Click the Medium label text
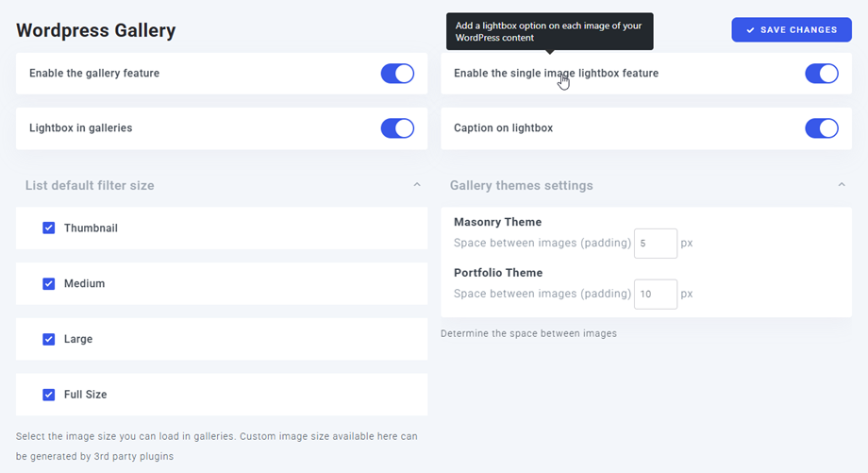This screenshot has width=868, height=473. coord(84,283)
